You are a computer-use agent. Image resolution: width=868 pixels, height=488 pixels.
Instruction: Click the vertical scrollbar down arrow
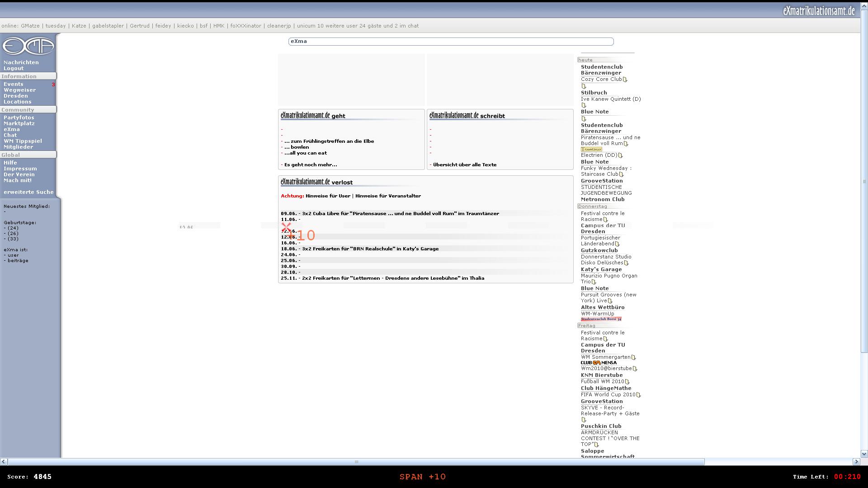click(864, 454)
